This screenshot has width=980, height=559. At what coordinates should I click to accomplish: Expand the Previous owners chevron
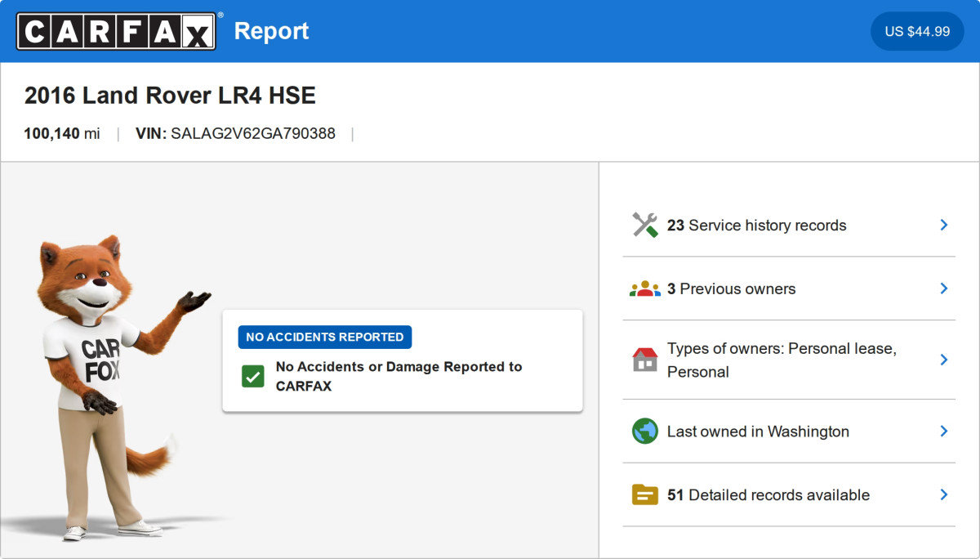pos(943,288)
